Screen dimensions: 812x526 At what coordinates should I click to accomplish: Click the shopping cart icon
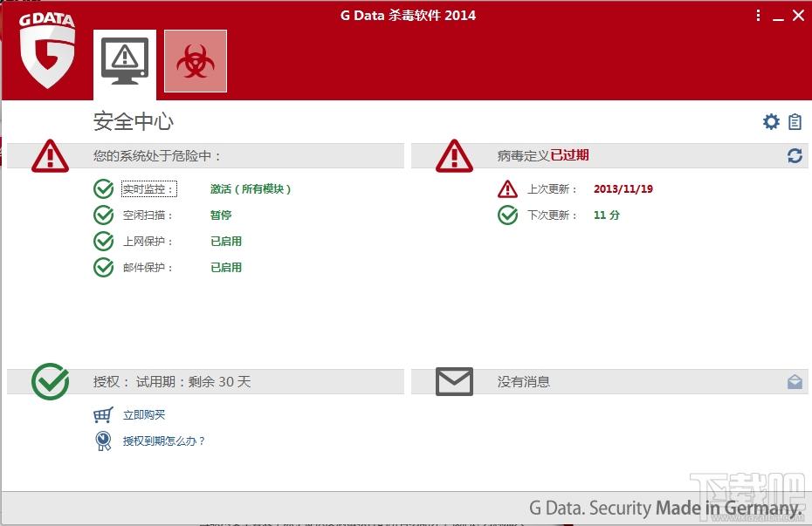(103, 415)
